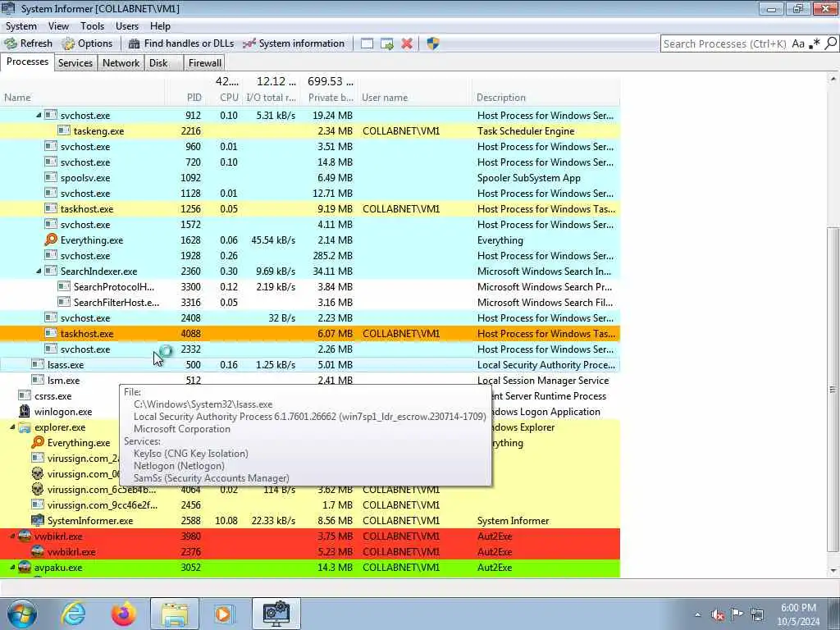
Task: Click the red X terminate icon
Action: (407, 44)
